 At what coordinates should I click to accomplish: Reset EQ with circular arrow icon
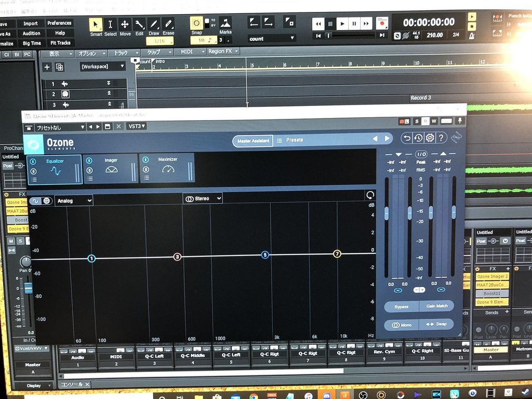click(x=370, y=195)
